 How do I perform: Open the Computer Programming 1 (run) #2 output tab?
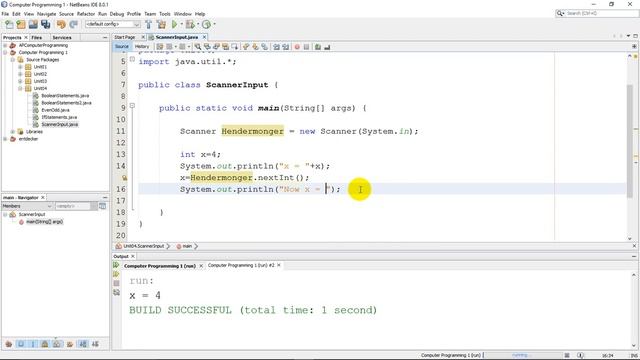[241, 265]
